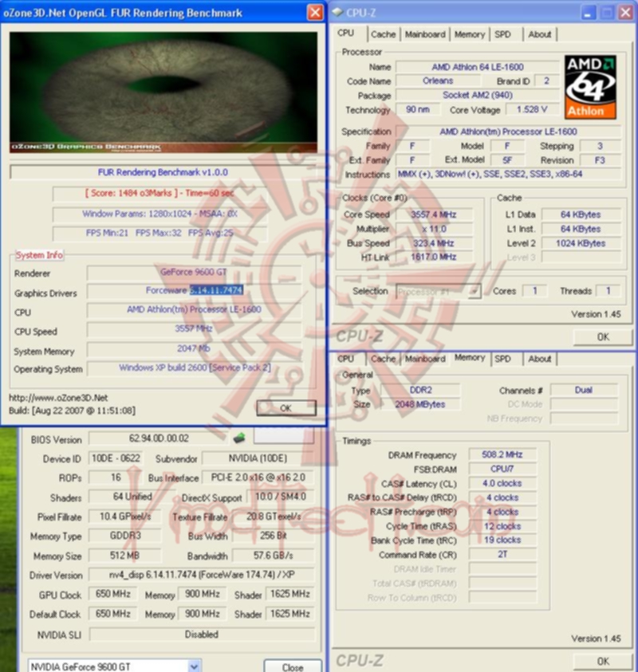Viewport: 638px width, 672px height.
Task: Click the Driver Version nv4_disp field
Action: coord(202,575)
